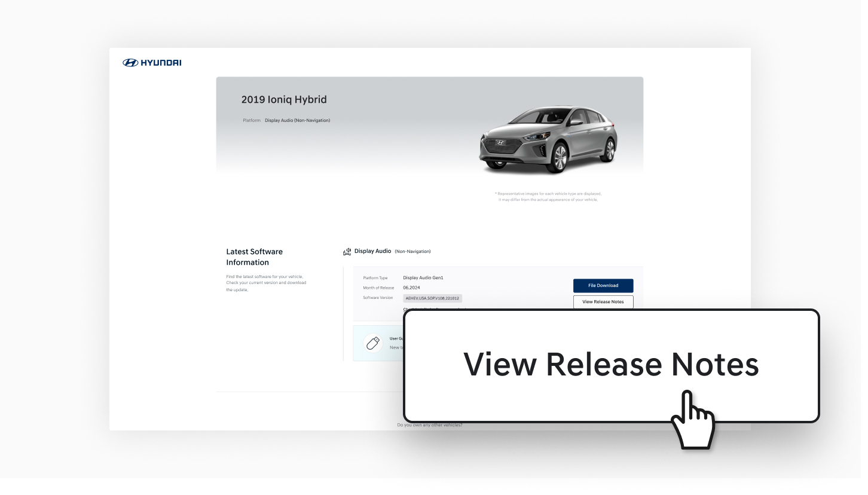Click the Hyundai logo
This screenshot has width=868, height=495.
(152, 63)
